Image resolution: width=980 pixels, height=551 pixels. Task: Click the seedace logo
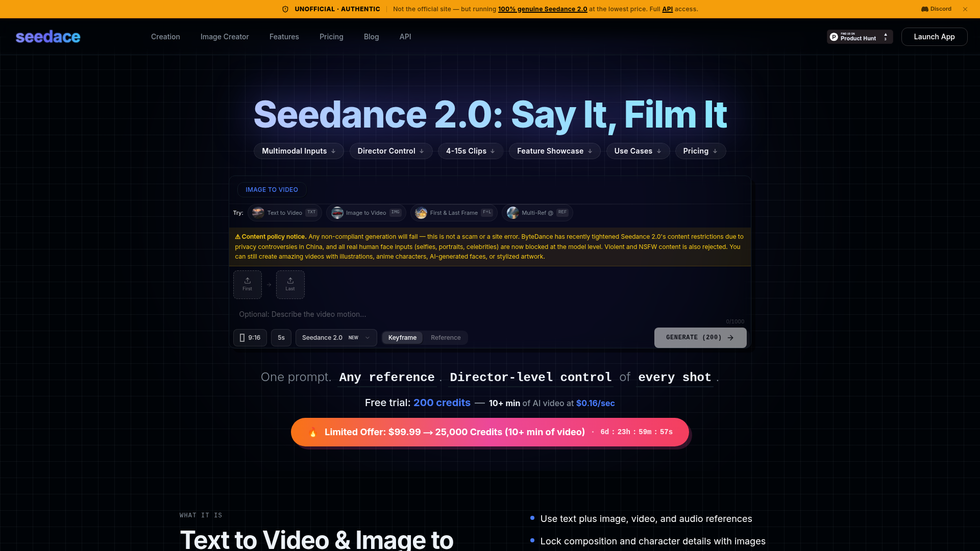(x=48, y=37)
